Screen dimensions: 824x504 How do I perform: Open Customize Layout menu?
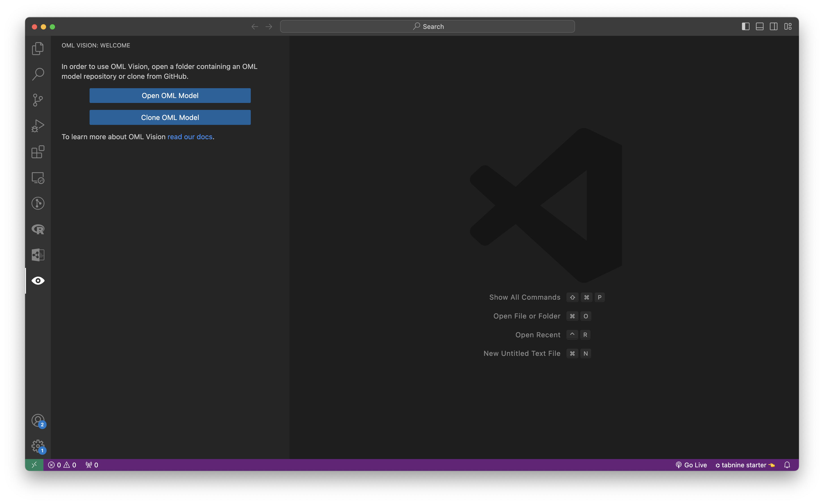point(788,26)
